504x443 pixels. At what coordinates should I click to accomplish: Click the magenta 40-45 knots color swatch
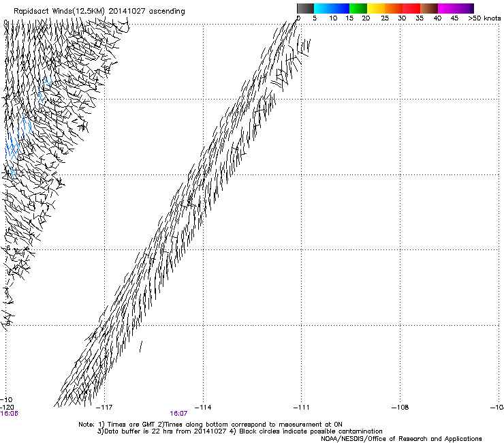coord(447,8)
